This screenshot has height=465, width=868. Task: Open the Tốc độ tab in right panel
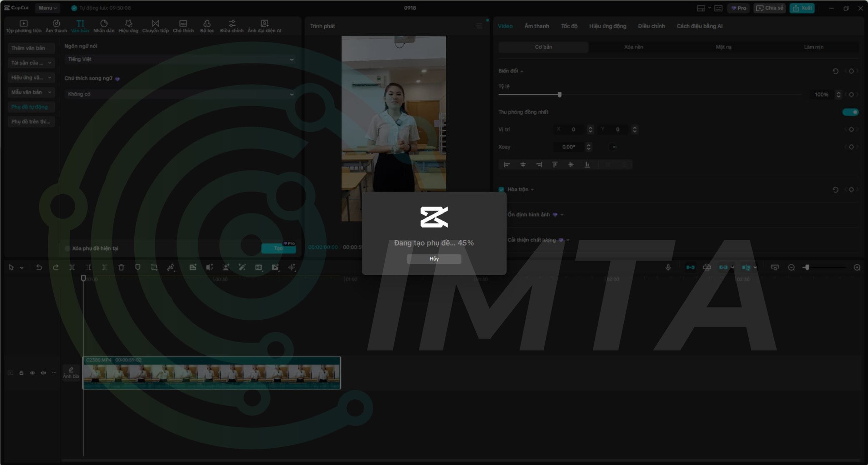(569, 26)
